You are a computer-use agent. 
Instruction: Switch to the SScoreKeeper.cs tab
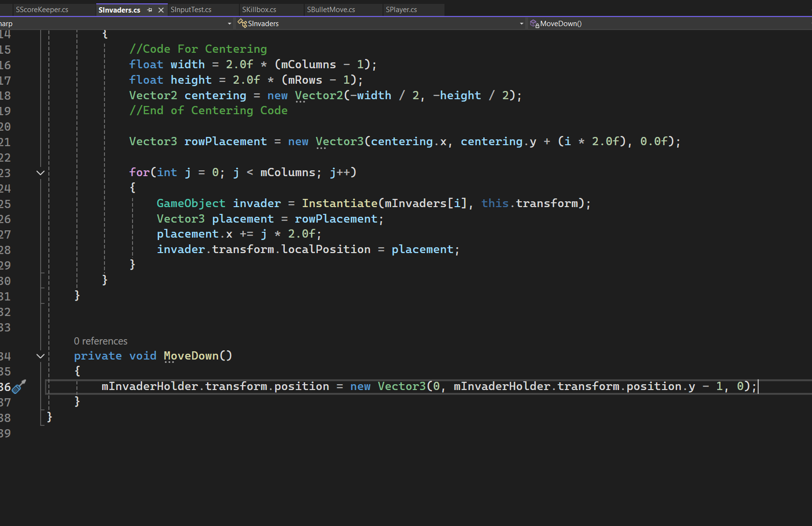click(42, 10)
